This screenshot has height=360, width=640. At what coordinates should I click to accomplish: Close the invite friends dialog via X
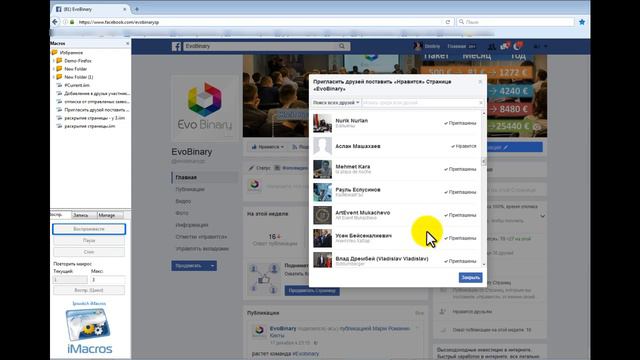tap(480, 82)
